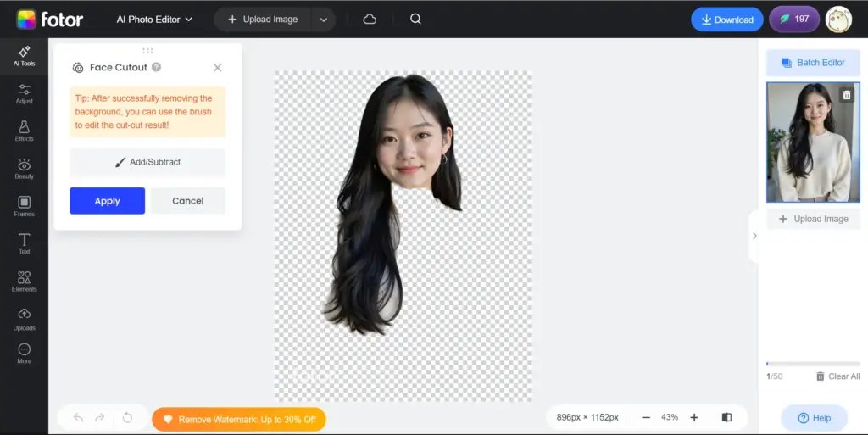This screenshot has height=435, width=868.
Task: Expand the Upload Image dropdown arrow
Action: pos(324,20)
